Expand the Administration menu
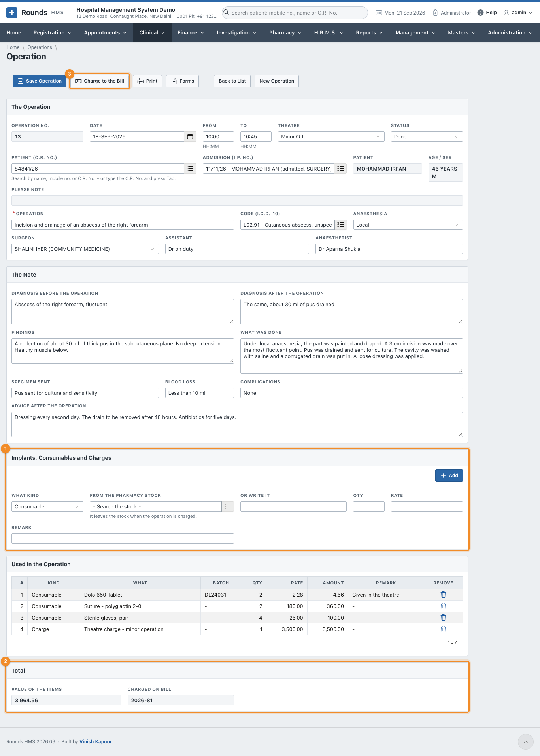The width and height of the screenshot is (540, 756). [x=510, y=32]
